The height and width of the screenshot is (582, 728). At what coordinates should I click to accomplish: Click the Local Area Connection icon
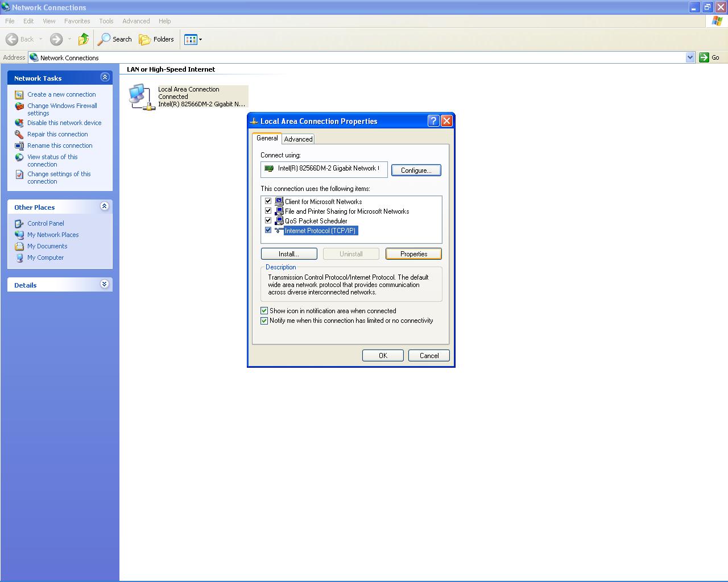142,97
